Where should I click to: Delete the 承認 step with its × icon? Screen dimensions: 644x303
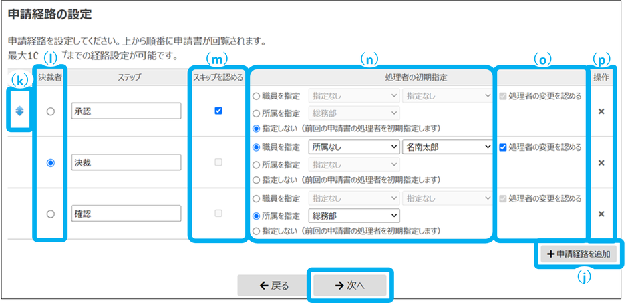click(x=601, y=111)
